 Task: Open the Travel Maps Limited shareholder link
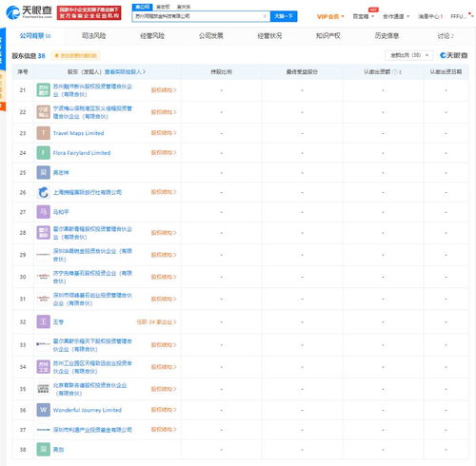pyautogui.click(x=78, y=133)
